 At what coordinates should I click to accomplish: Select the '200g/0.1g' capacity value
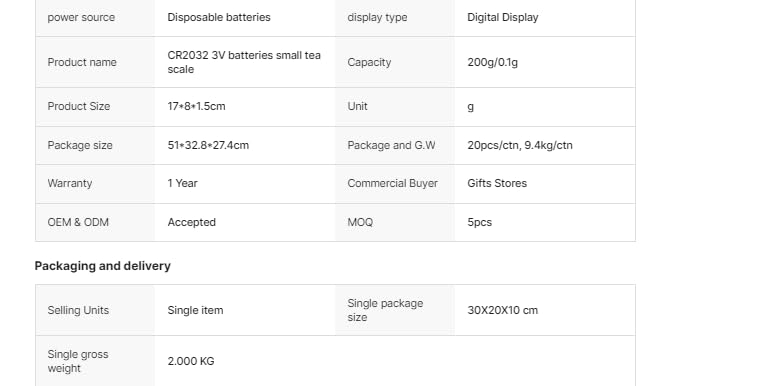pos(493,62)
